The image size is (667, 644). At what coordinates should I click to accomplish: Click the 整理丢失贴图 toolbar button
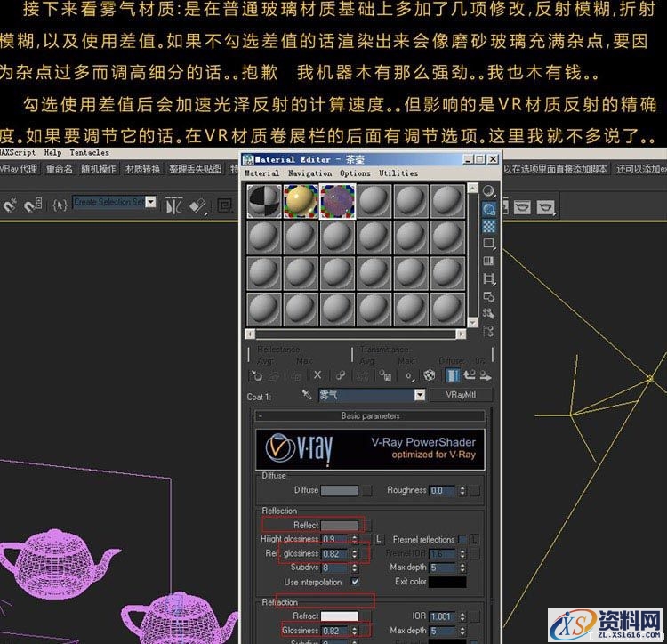(x=196, y=169)
